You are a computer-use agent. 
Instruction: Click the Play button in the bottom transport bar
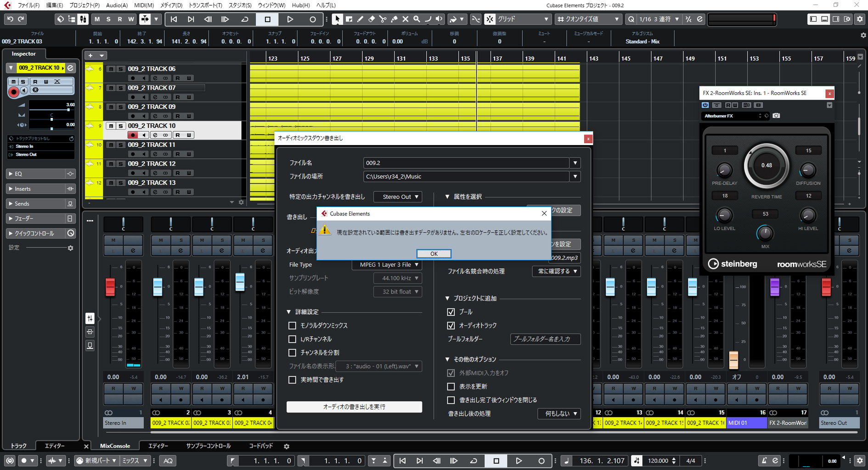[x=519, y=461]
